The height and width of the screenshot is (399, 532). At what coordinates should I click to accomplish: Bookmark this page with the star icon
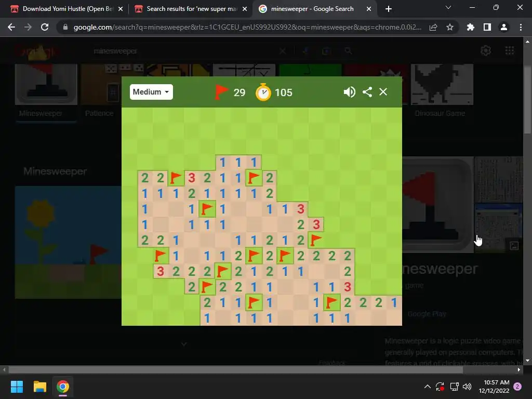[450, 27]
